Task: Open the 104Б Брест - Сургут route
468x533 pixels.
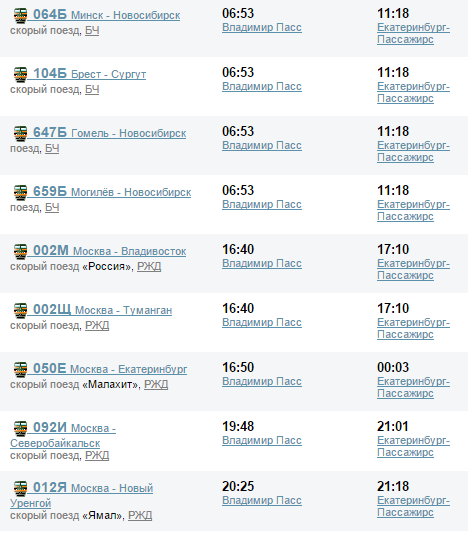Action: 89,74
